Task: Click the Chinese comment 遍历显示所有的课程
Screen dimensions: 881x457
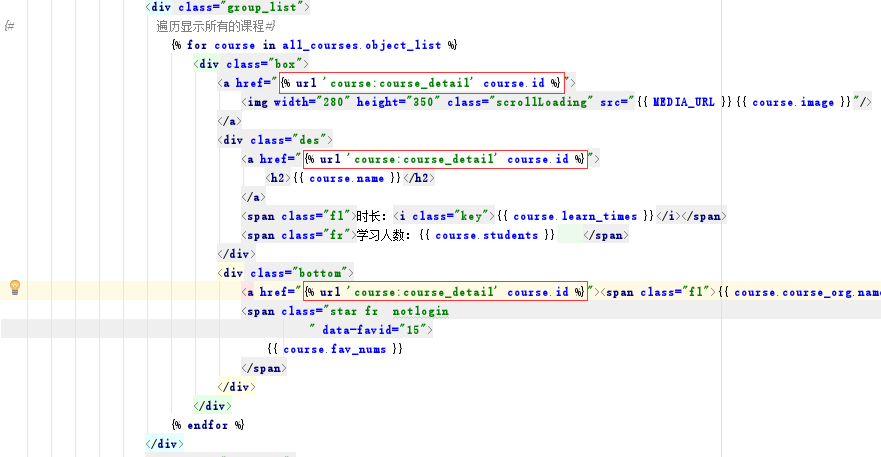Action: [210, 26]
